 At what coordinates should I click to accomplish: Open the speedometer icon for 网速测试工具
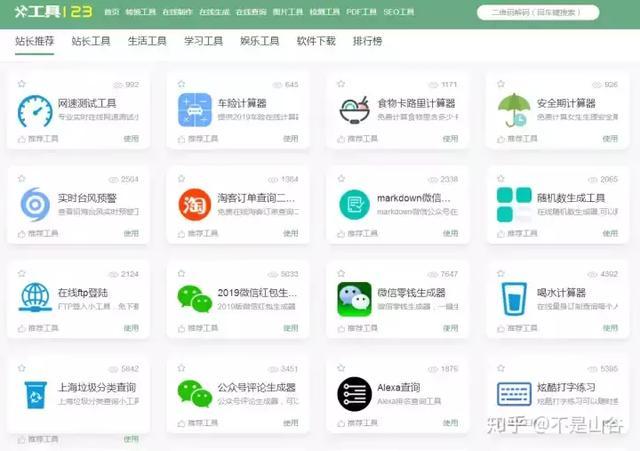pyautogui.click(x=35, y=111)
